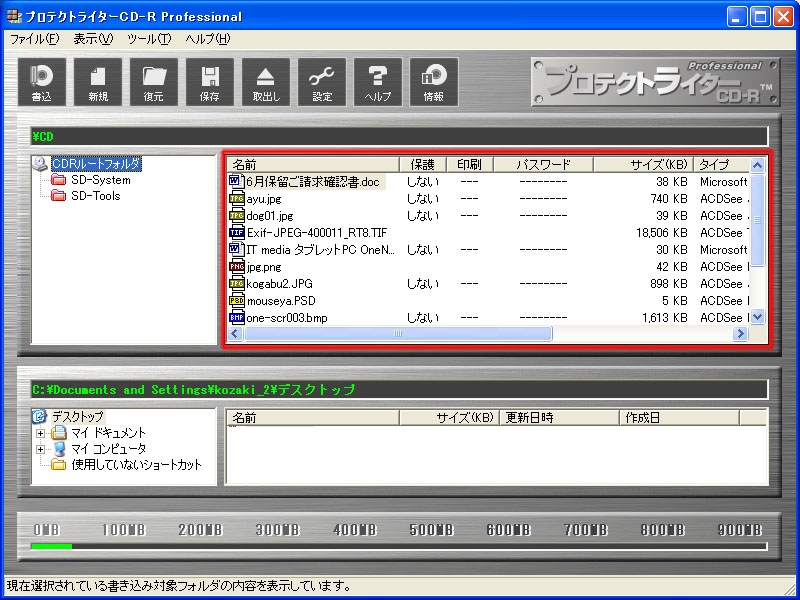Click the PNG icon beside jpg.png

(x=236, y=266)
